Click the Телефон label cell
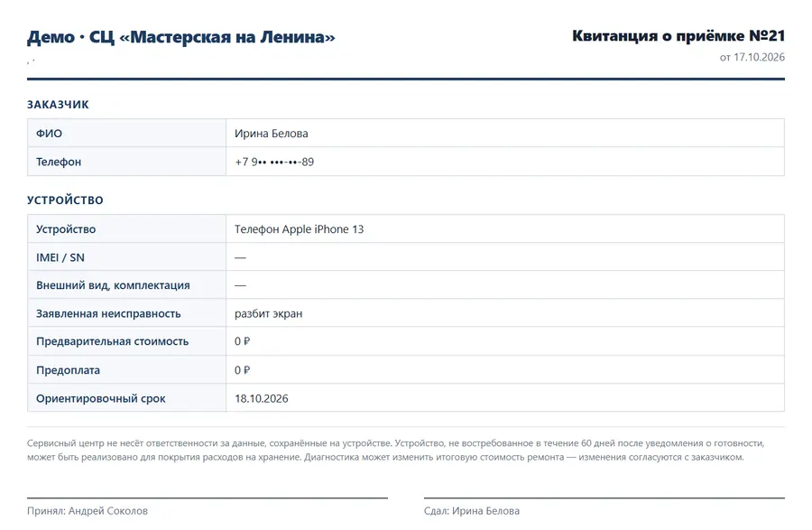 point(127,162)
